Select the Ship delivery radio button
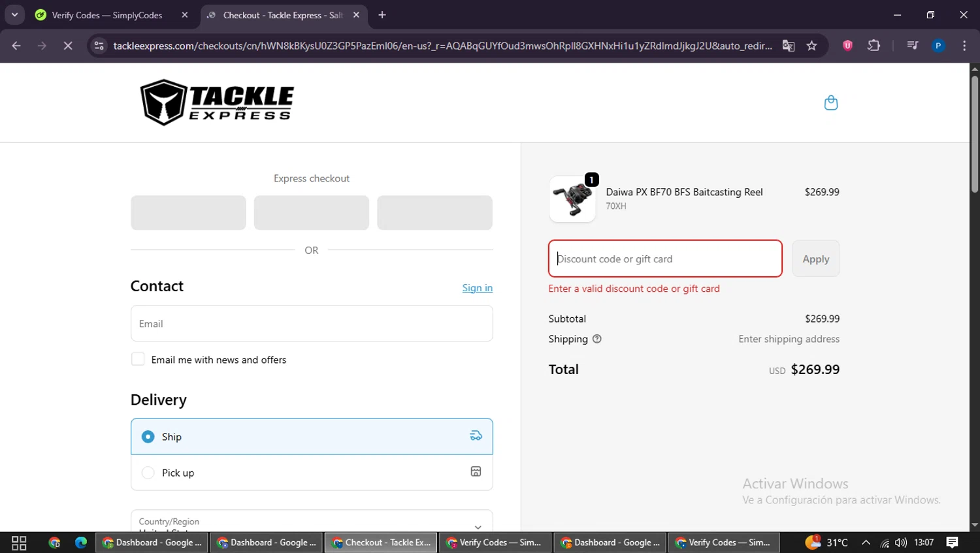 click(x=148, y=436)
